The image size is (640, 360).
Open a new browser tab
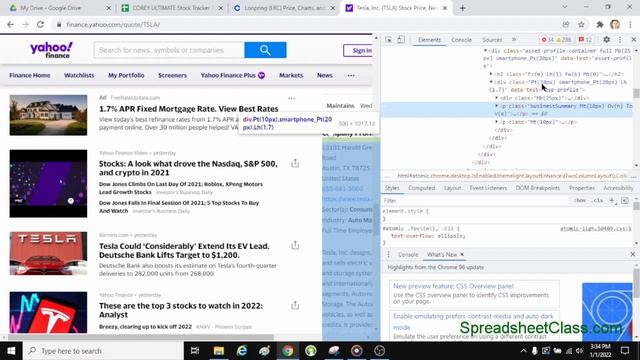click(x=462, y=8)
